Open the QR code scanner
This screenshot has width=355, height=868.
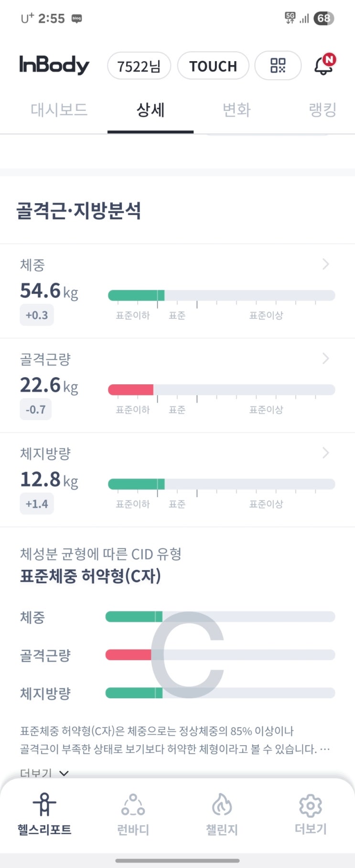pyautogui.click(x=278, y=65)
